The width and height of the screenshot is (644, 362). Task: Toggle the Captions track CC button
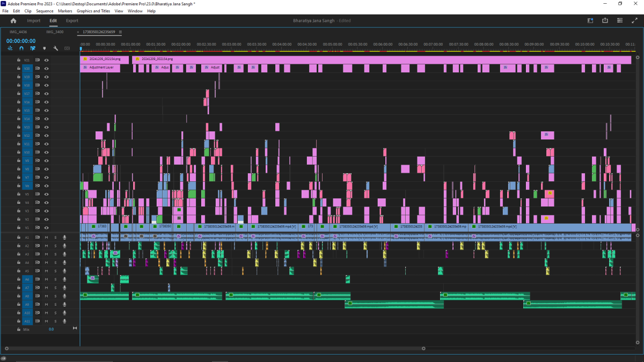coord(67,48)
